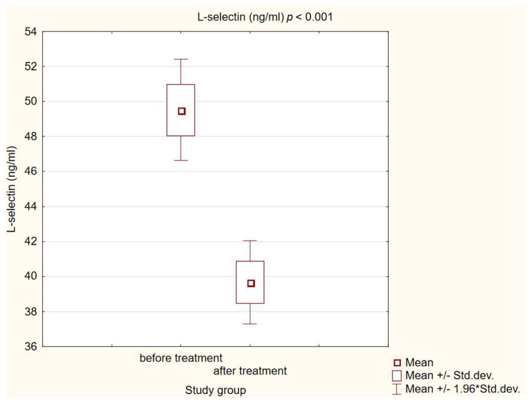Click the bottom whisker cap for before treatment

[181, 160]
